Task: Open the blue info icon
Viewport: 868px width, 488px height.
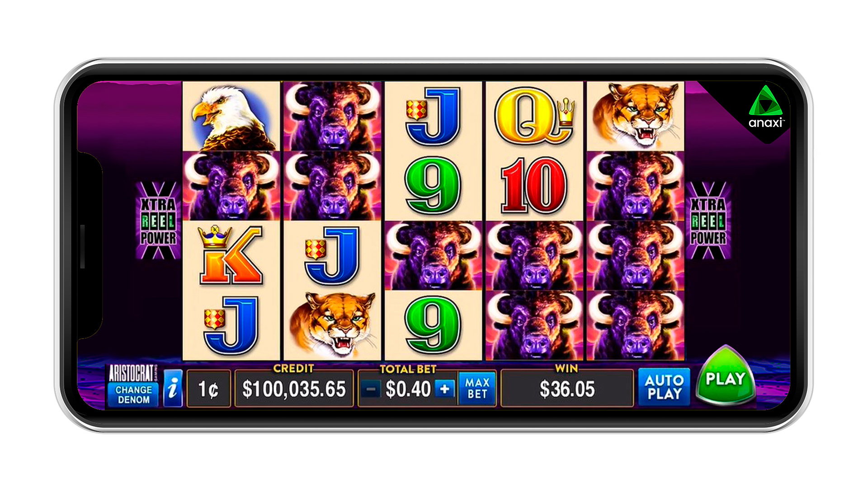Action: pyautogui.click(x=173, y=388)
